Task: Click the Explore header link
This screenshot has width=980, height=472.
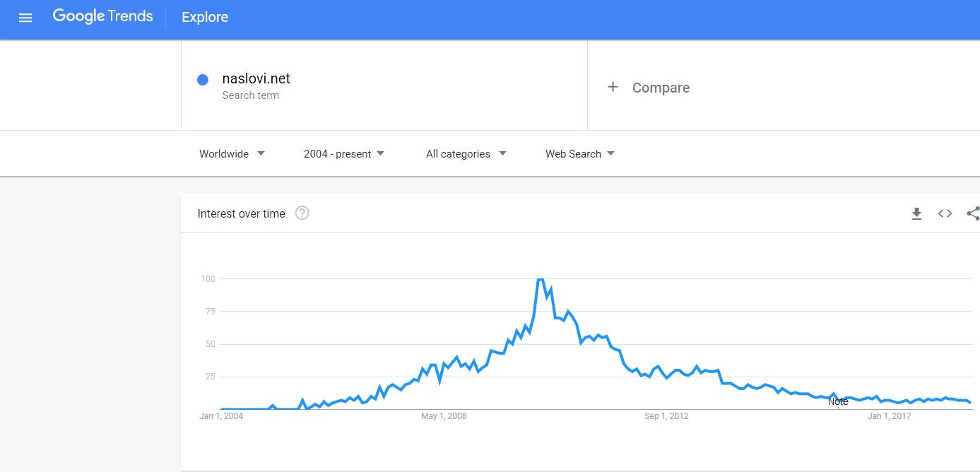Action: pyautogui.click(x=205, y=18)
